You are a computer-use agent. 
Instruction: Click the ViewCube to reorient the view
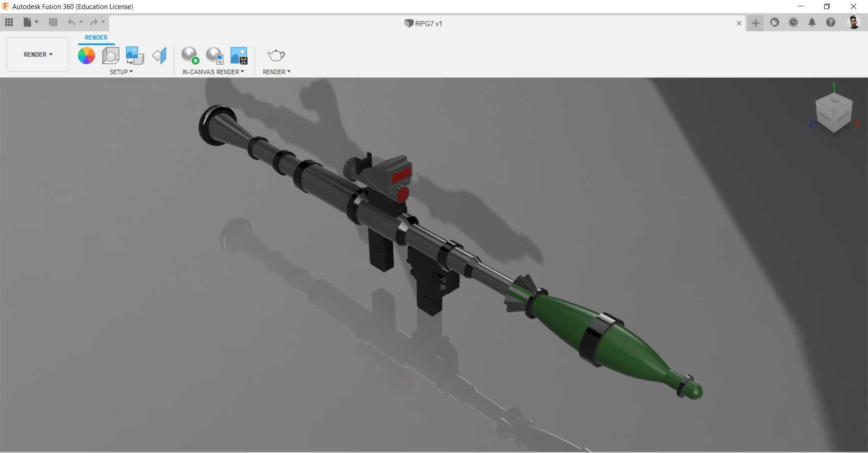pyautogui.click(x=834, y=113)
